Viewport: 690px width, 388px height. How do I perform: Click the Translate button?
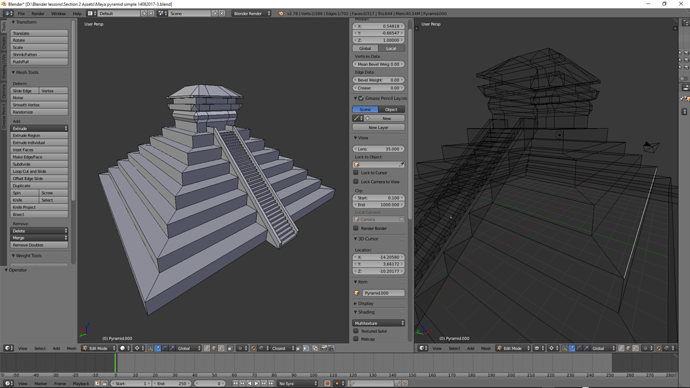pyautogui.click(x=39, y=33)
